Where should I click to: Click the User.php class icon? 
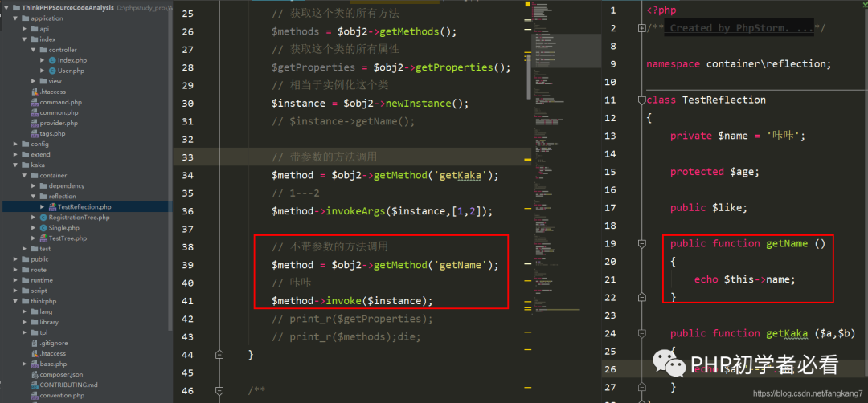52,71
